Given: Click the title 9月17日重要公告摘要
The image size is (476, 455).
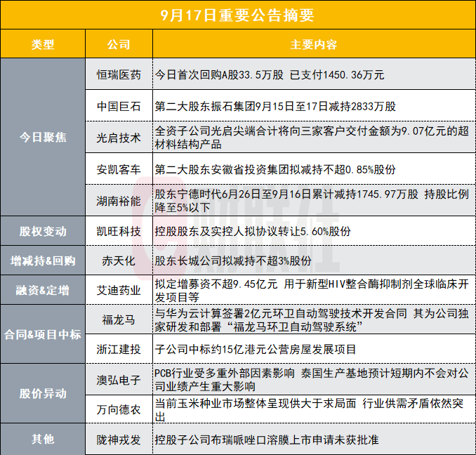Looking at the screenshot, I should (237, 15).
